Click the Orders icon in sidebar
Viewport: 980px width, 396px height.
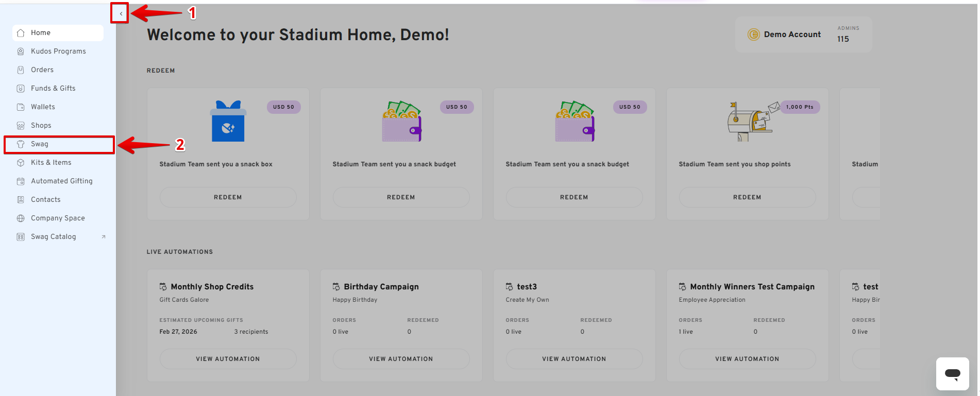21,70
